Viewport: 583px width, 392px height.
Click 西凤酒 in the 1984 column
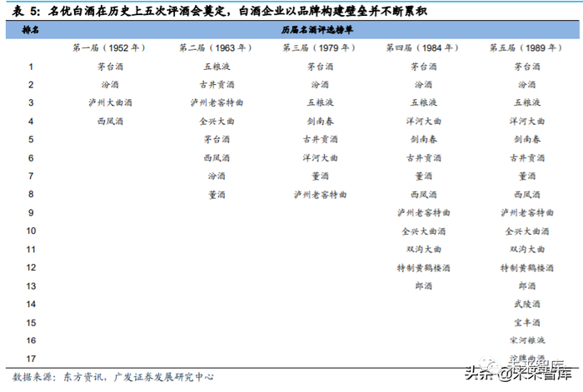pos(423,195)
